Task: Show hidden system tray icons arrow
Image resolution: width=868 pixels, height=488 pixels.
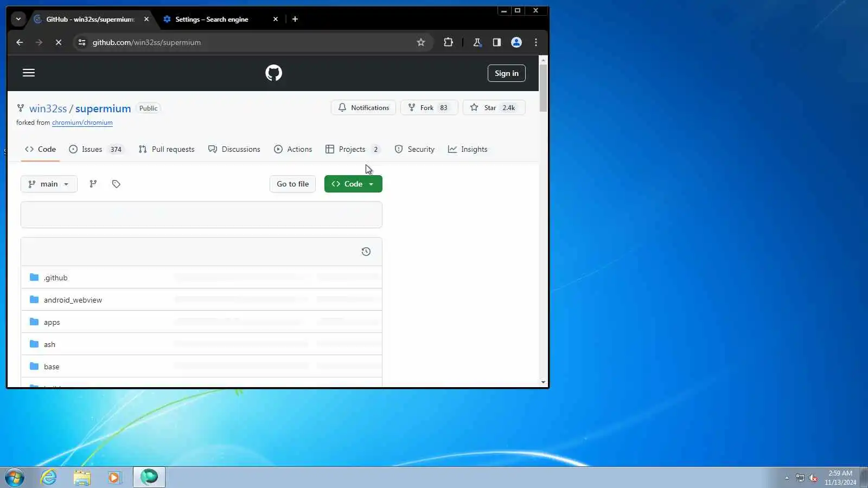Action: coord(787,478)
